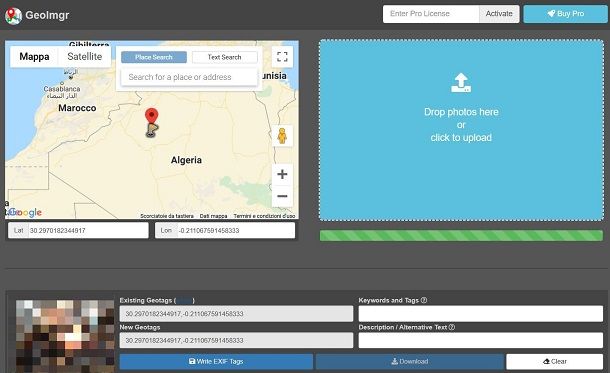Image resolution: width=610 pixels, height=373 pixels.
Task: Click the Description / Alternative Text input
Action: pos(481,340)
